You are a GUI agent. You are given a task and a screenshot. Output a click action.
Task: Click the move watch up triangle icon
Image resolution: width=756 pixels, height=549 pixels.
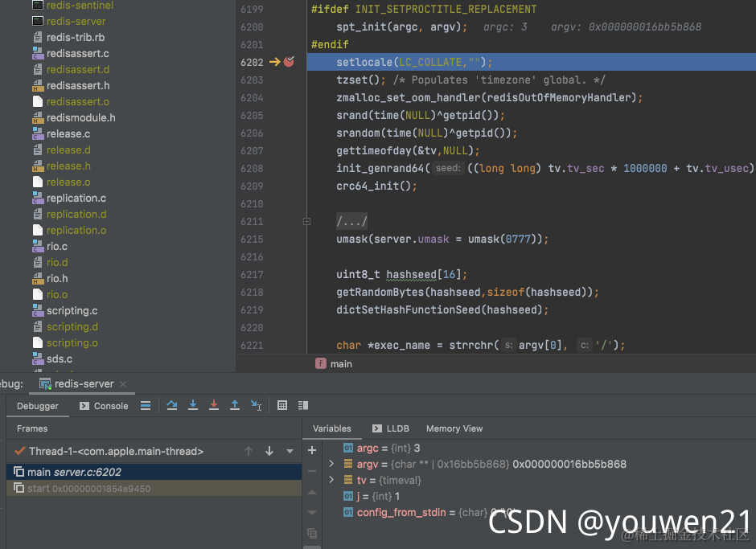[x=312, y=492]
